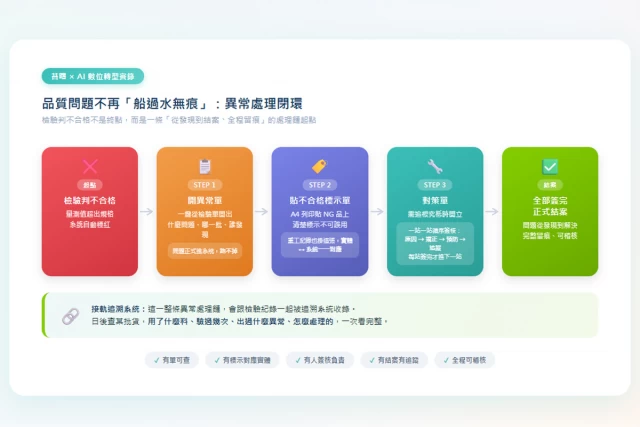Click the clipboard icon above STEP 1

[205, 166]
